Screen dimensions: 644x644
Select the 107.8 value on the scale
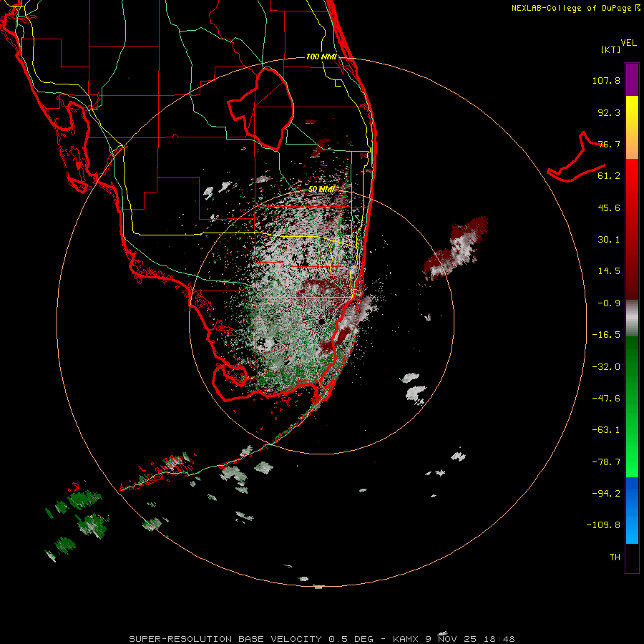(x=606, y=80)
